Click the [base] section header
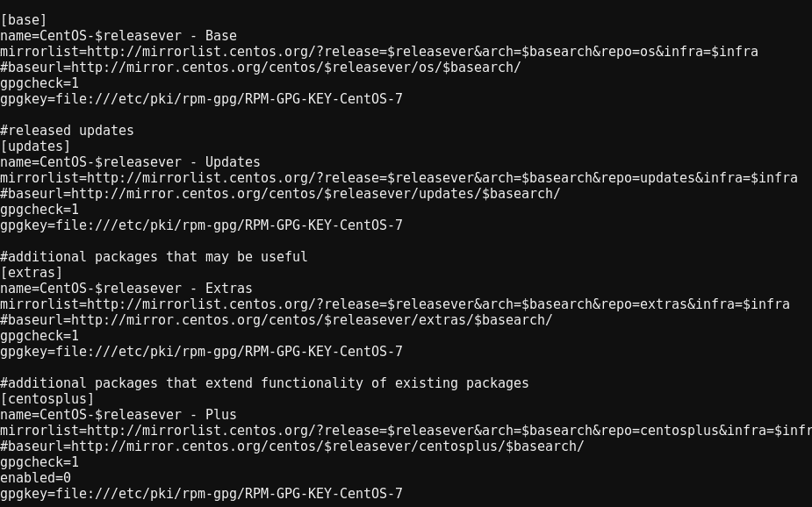Image resolution: width=812 pixels, height=507 pixels. (24, 20)
